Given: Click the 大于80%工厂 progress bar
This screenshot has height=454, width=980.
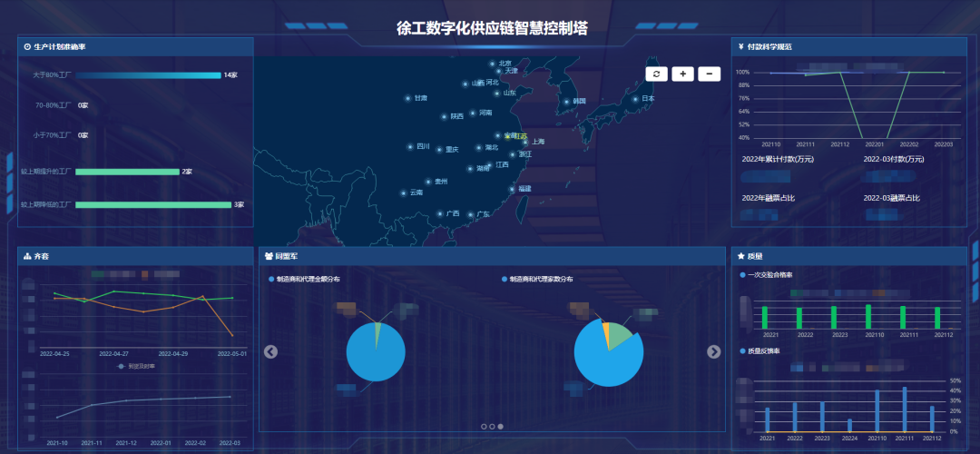Looking at the screenshot, I should click(x=148, y=75).
